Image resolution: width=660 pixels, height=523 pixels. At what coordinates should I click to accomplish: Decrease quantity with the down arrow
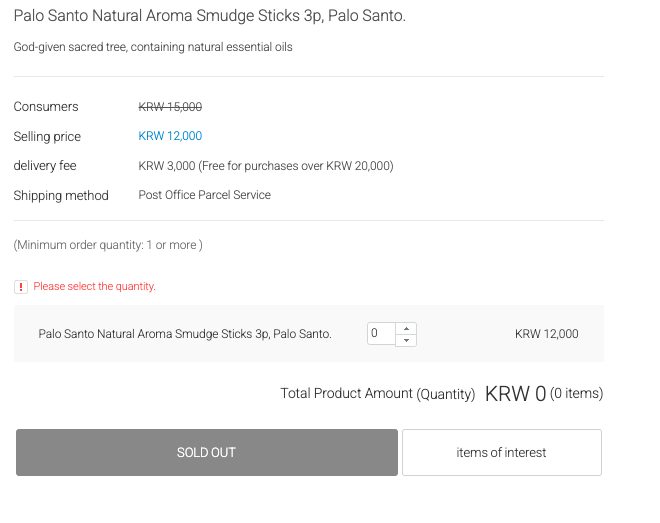tap(406, 340)
